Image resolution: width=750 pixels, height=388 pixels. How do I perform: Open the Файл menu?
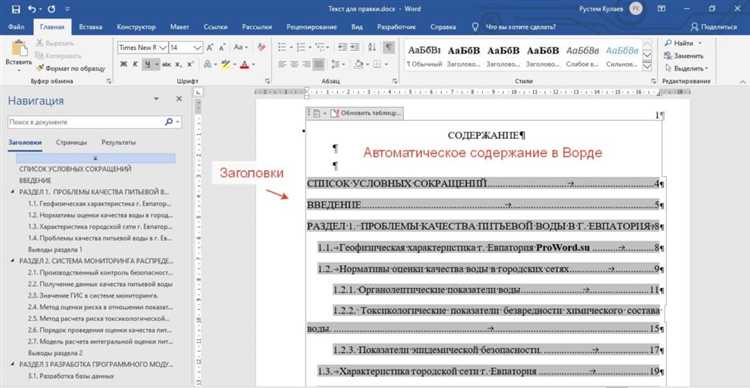[x=16, y=27]
